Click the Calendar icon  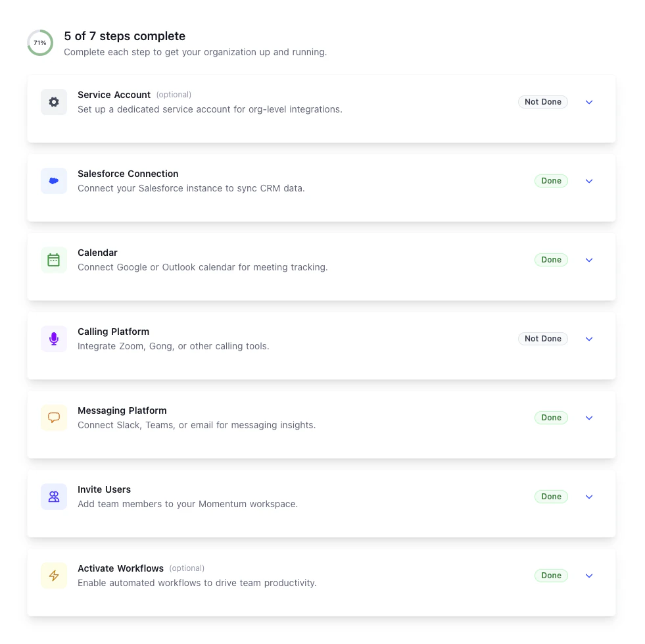54,259
